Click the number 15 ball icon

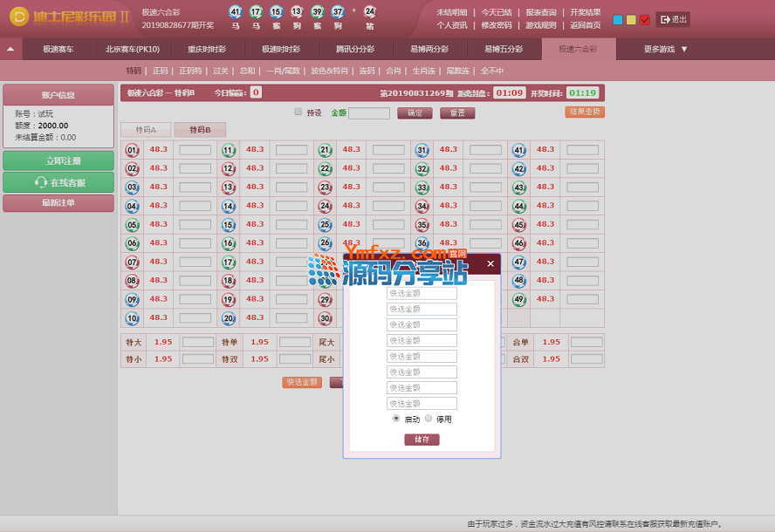229,225
